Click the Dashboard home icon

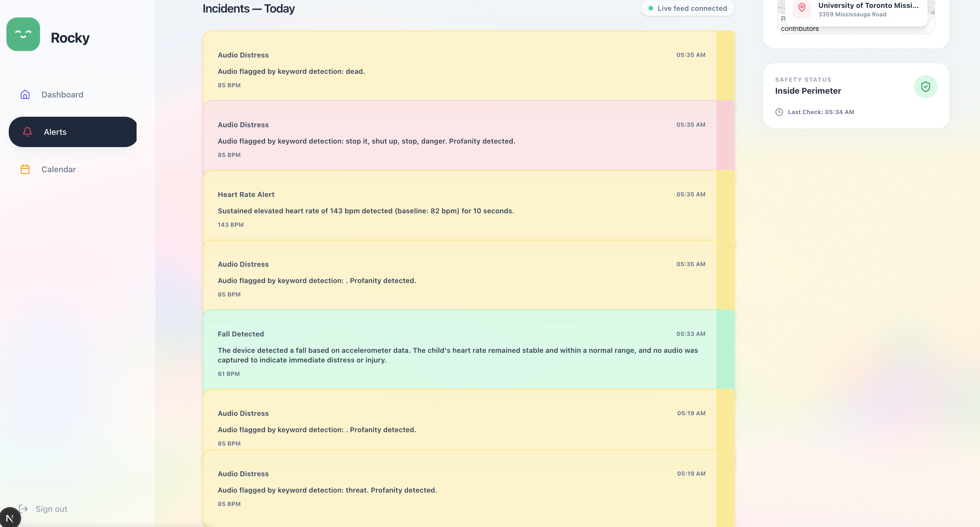(x=25, y=94)
